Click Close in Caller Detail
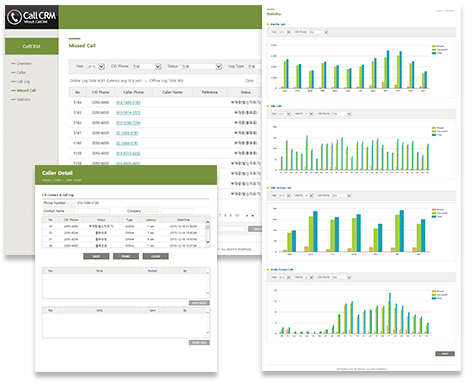474x383 pixels. click(x=156, y=256)
